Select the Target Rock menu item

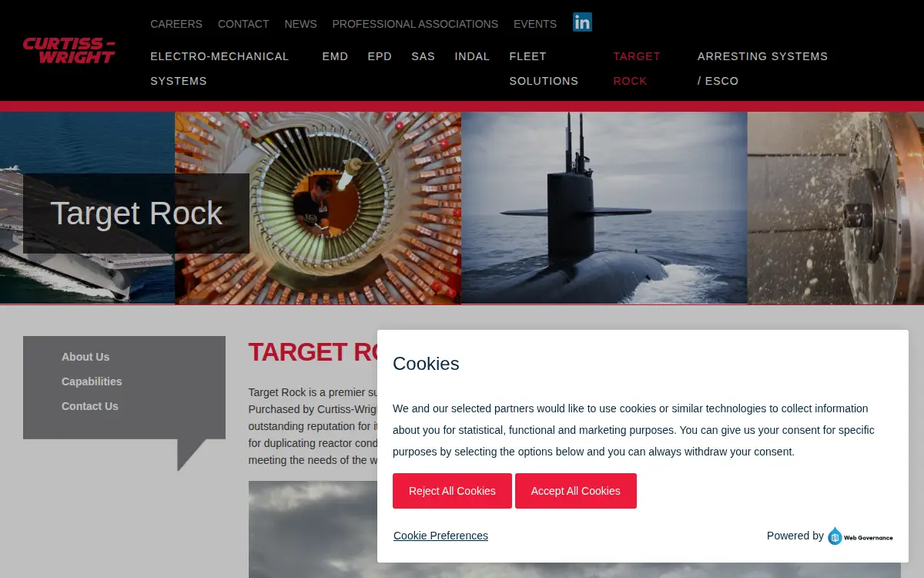[637, 69]
